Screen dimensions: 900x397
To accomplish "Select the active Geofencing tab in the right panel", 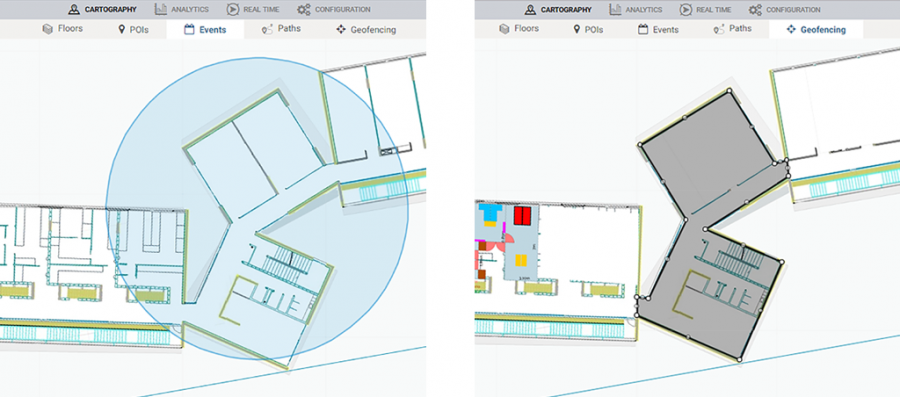I will point(816,30).
